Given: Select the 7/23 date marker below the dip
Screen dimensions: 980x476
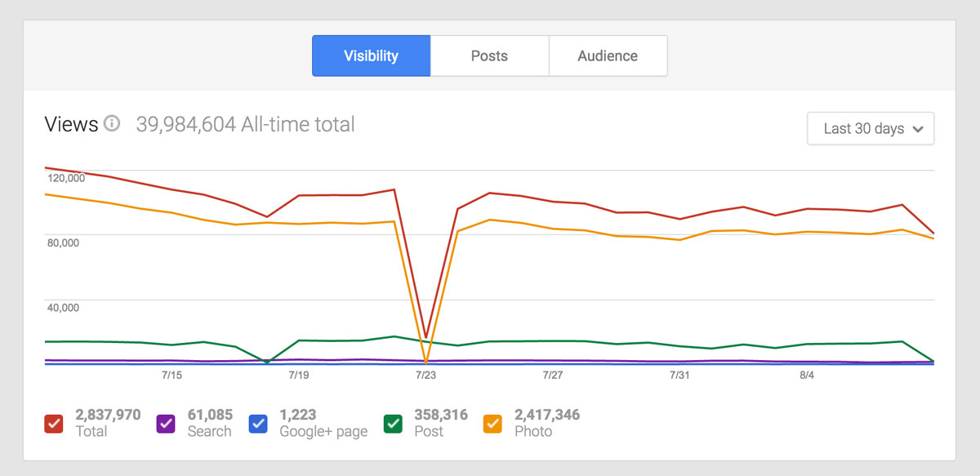Looking at the screenshot, I should (x=425, y=376).
